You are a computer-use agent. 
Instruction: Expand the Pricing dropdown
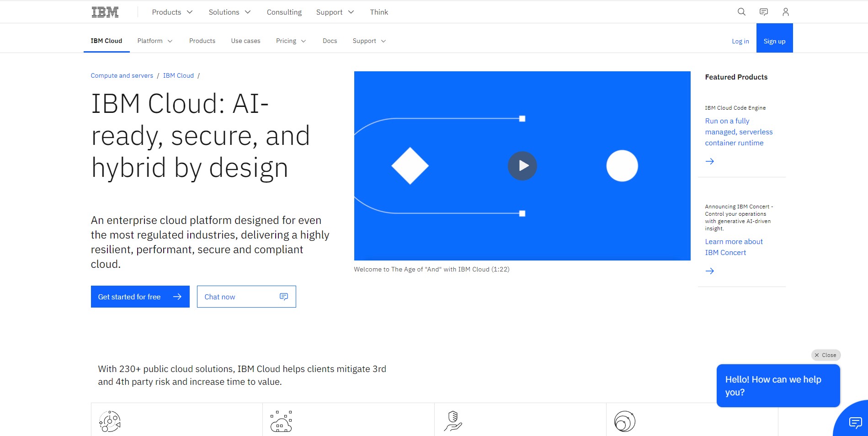[x=291, y=41]
